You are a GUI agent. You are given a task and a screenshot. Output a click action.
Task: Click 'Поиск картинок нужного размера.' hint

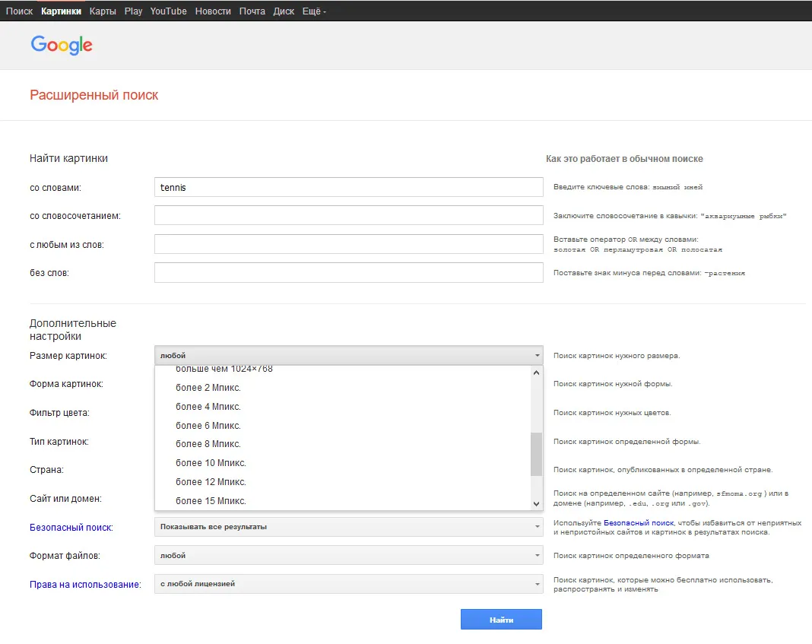pyautogui.click(x=617, y=356)
